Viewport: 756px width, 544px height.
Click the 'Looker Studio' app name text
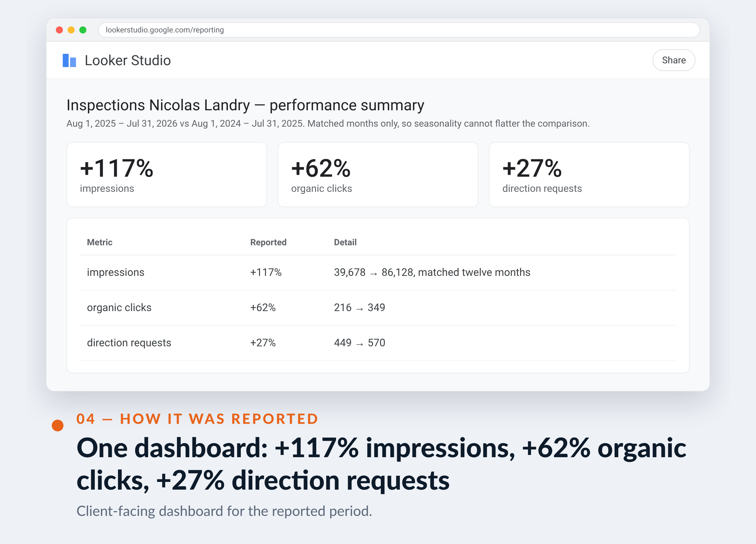[x=128, y=61]
